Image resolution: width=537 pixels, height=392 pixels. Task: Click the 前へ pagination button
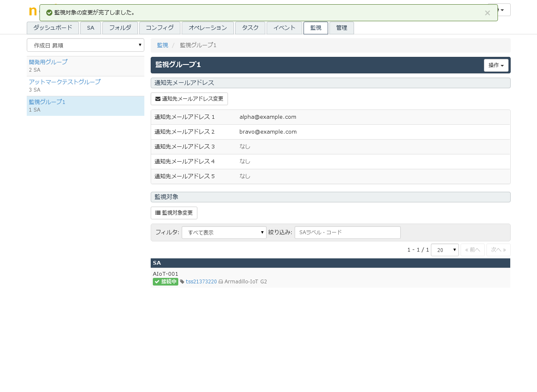pyautogui.click(x=472, y=250)
